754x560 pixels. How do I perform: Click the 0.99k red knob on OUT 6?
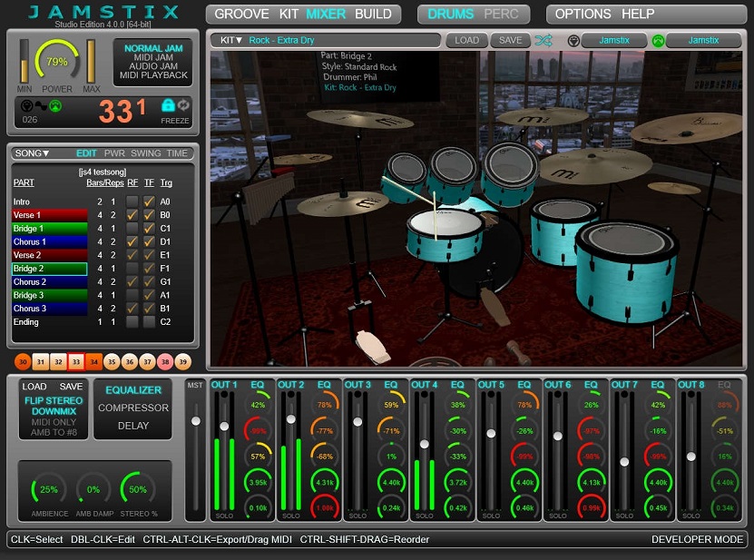coord(592,507)
